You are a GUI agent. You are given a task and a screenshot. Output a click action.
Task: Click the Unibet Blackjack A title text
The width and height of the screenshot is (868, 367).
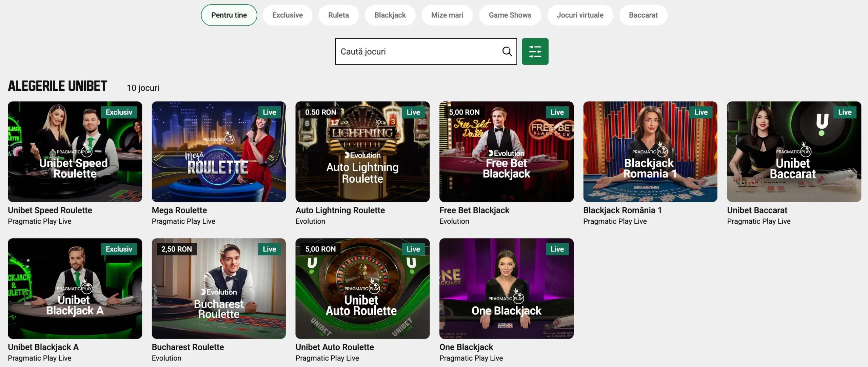(43, 347)
